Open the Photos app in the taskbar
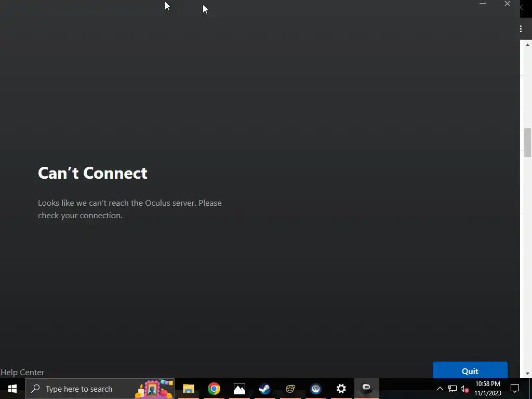Viewport: 532px width, 399px height. click(239, 389)
